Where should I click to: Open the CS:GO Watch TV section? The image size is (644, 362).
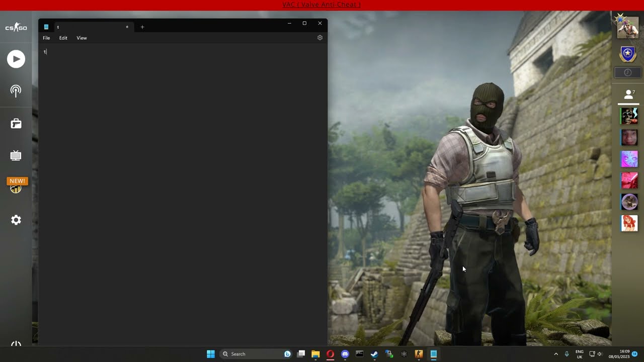[x=16, y=155]
